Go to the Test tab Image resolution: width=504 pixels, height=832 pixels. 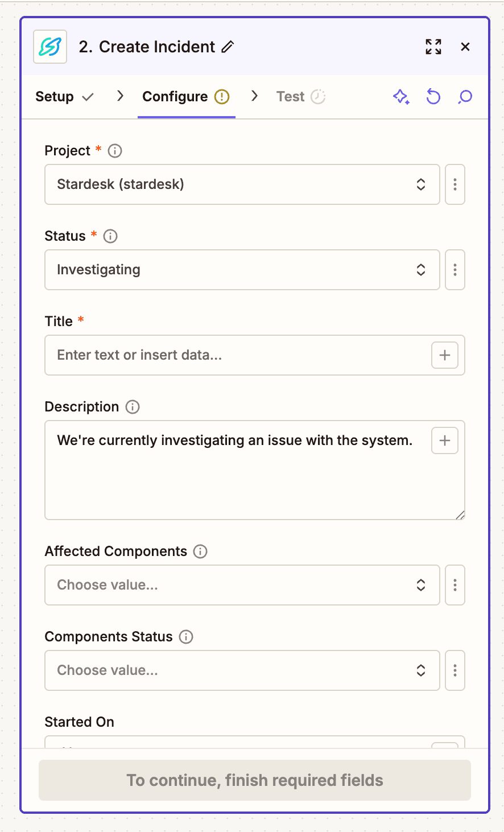click(290, 97)
